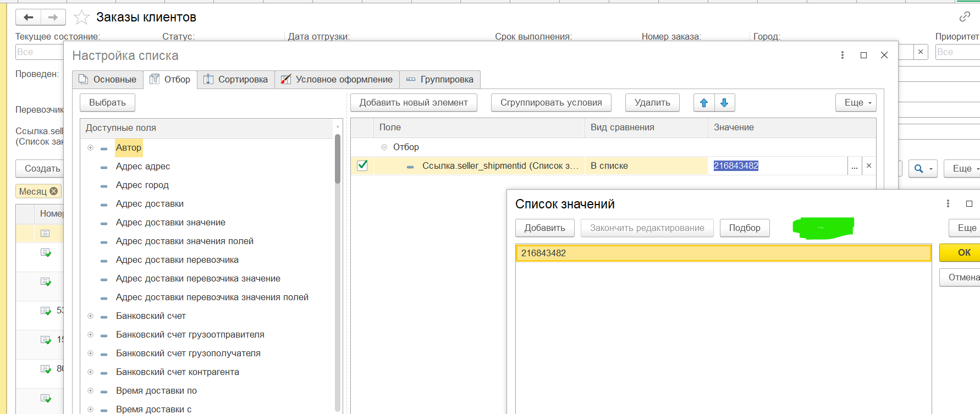Remove the Месяц filter chip
Screen dimensions: 980x414
point(54,191)
